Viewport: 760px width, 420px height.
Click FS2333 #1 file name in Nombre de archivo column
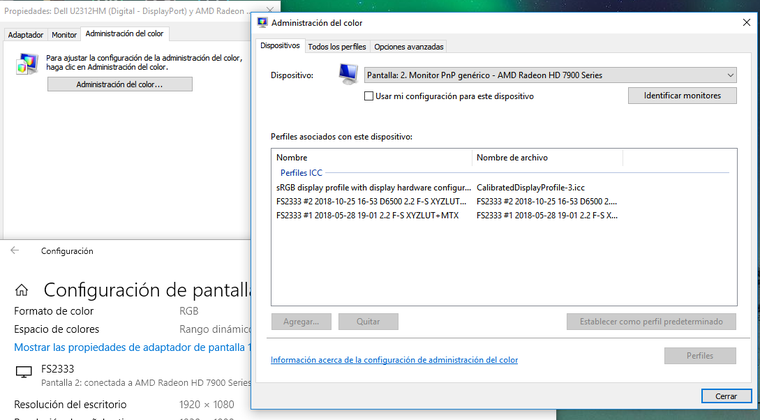[x=547, y=216]
